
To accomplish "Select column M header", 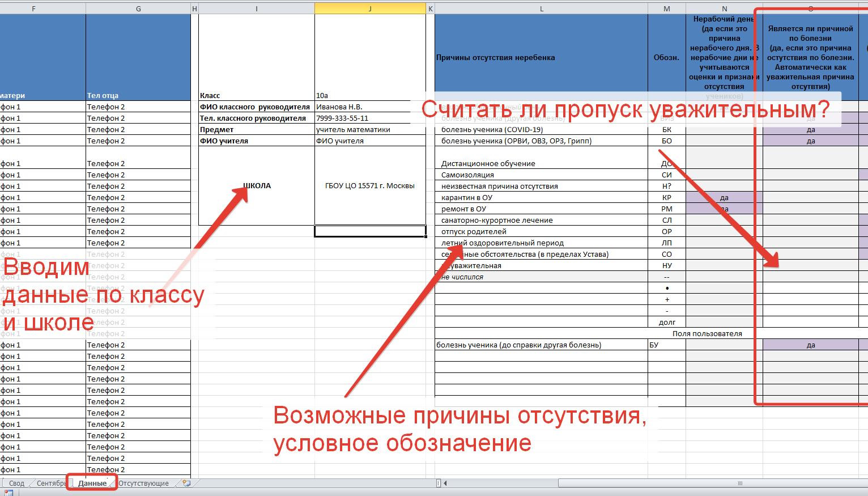I will pos(666,9).
